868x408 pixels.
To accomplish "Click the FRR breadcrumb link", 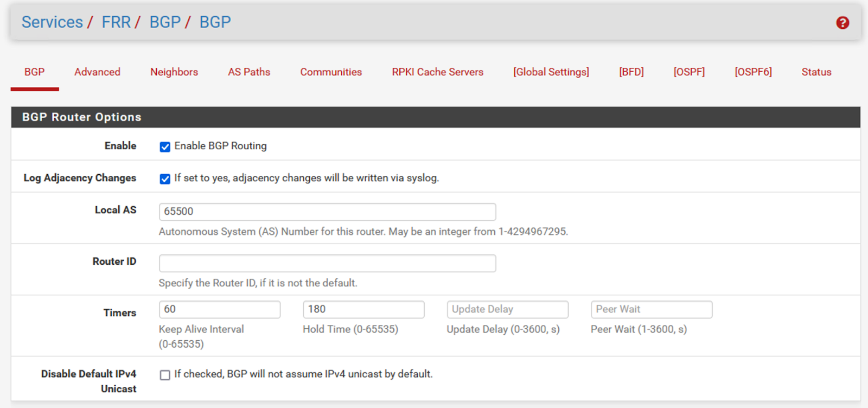I will 116,22.
